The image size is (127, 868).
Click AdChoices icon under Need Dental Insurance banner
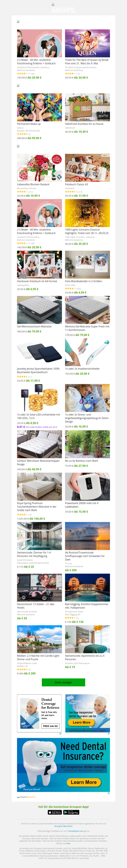[109, 793]
